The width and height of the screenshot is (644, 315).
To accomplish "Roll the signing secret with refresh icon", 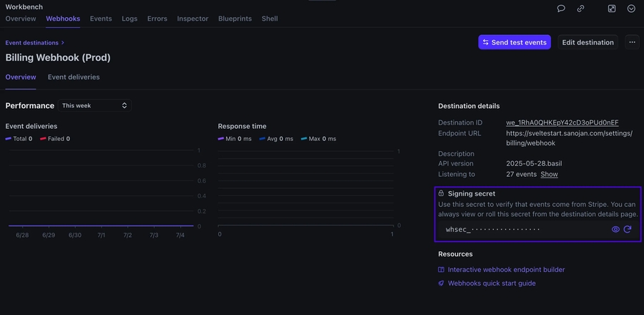I will point(628,229).
